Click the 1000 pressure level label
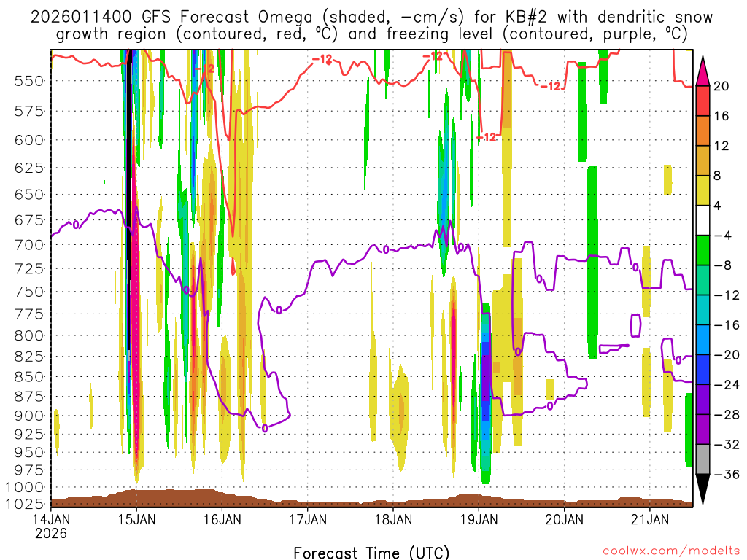This screenshot has height=560, width=747. pos(25,488)
